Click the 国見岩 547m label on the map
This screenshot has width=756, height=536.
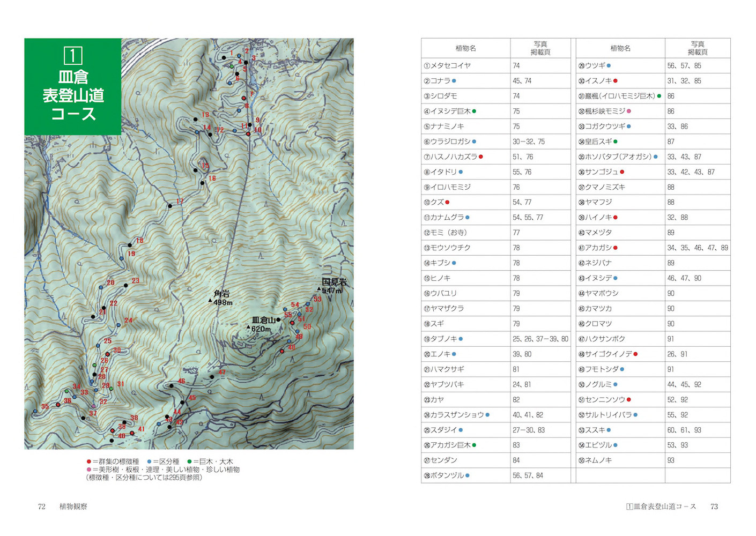333,286
